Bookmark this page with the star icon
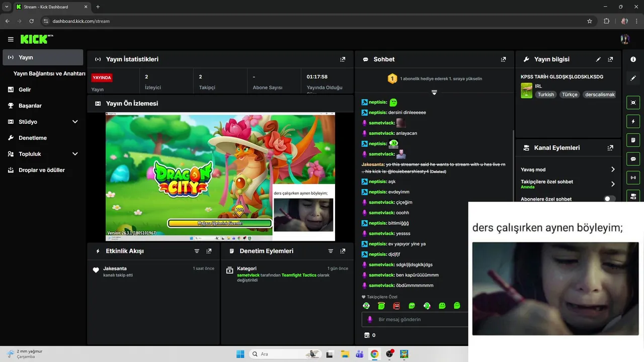 coord(590,21)
